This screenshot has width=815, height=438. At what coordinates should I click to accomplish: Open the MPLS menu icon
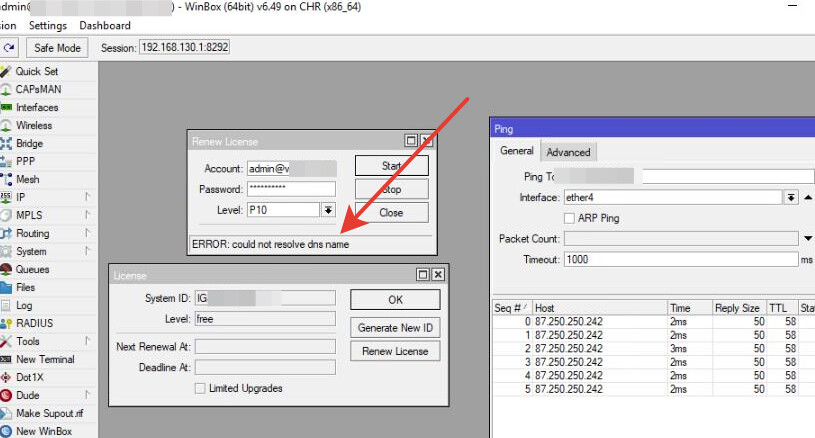[x=6, y=215]
